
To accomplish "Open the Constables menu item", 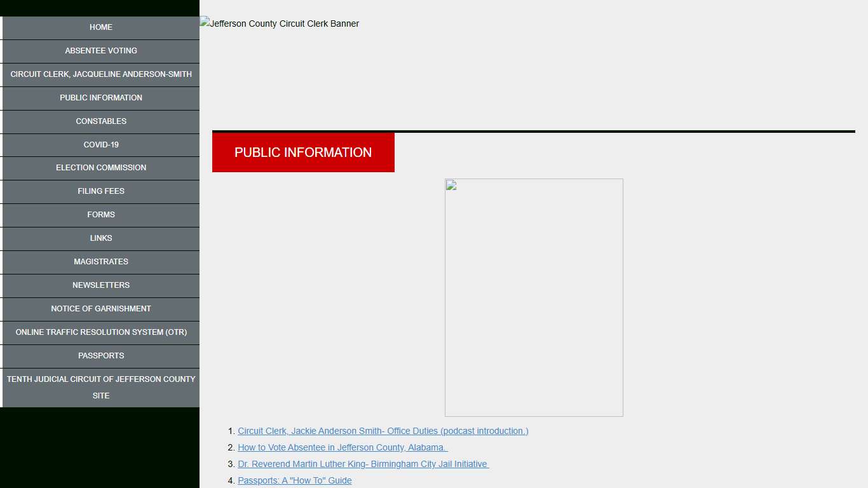I will point(101,121).
